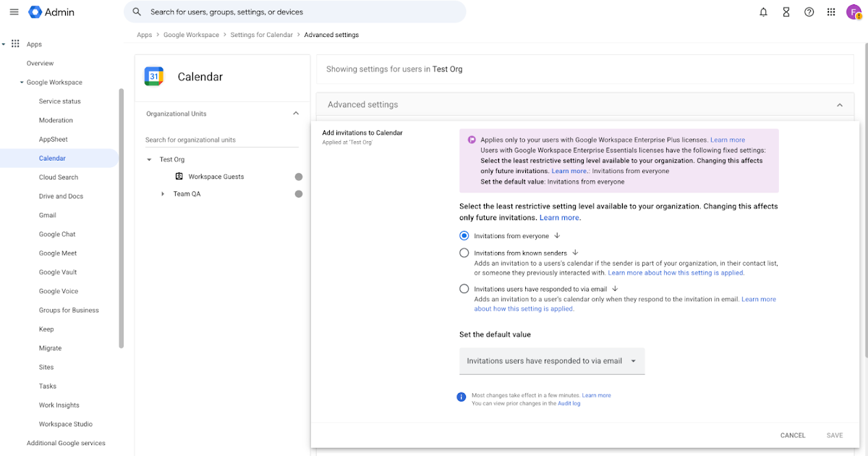Image resolution: width=868 pixels, height=456 pixels.
Task: Click Learn more about known senders setting
Action: click(x=676, y=273)
